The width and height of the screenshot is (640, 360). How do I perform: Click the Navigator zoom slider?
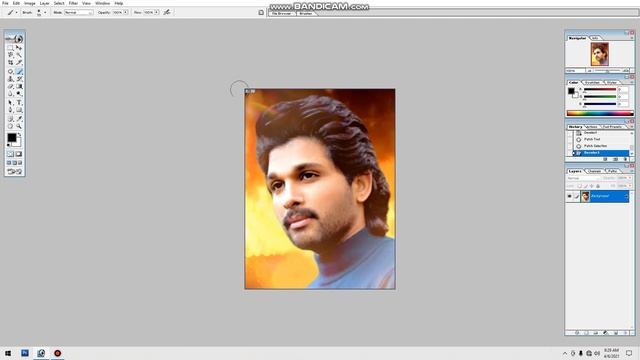pos(607,71)
